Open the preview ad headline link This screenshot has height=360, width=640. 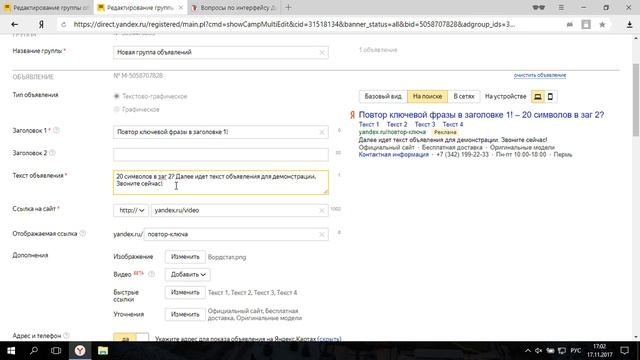pos(481,115)
